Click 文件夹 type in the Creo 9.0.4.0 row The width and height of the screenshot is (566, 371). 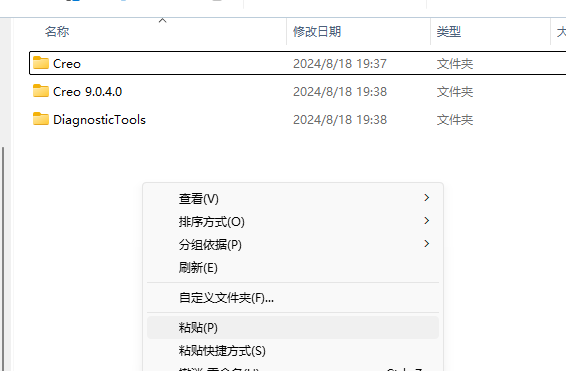pyautogui.click(x=455, y=92)
